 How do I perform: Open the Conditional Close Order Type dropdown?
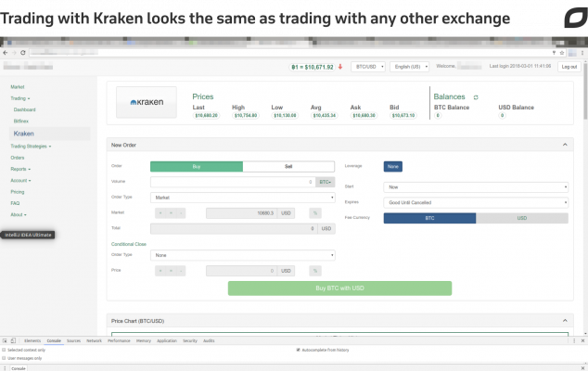(243, 255)
